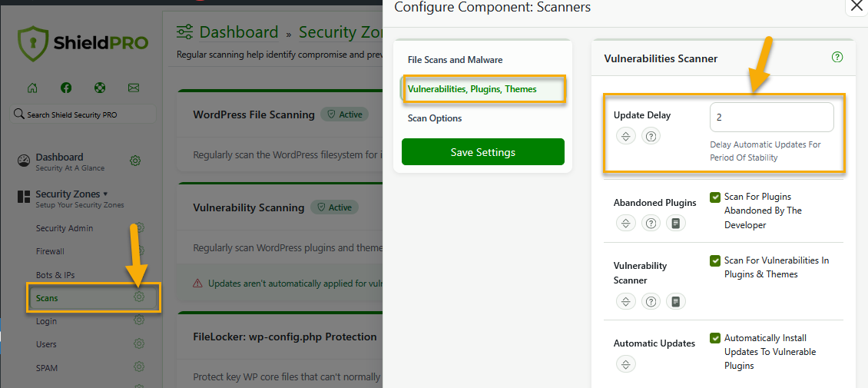Image resolution: width=868 pixels, height=388 pixels.
Task: Open the Facebook icon link
Action: point(66,88)
